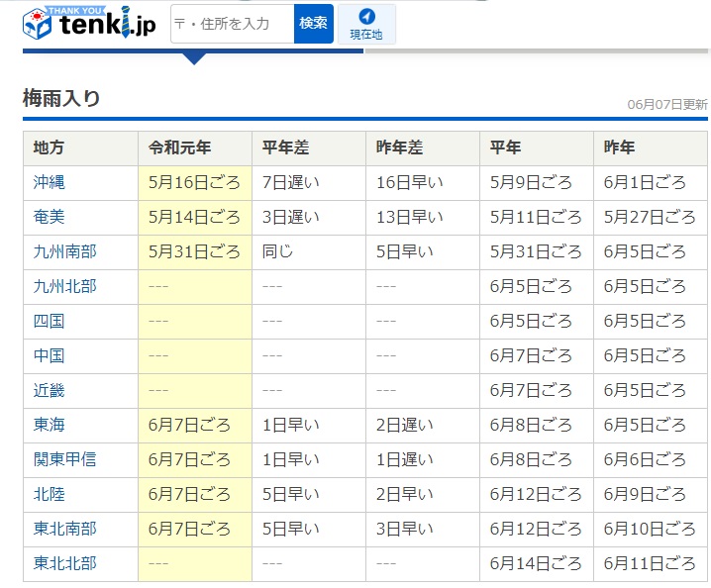Open the 東北北部 region link
711x588 pixels.
tap(64, 563)
